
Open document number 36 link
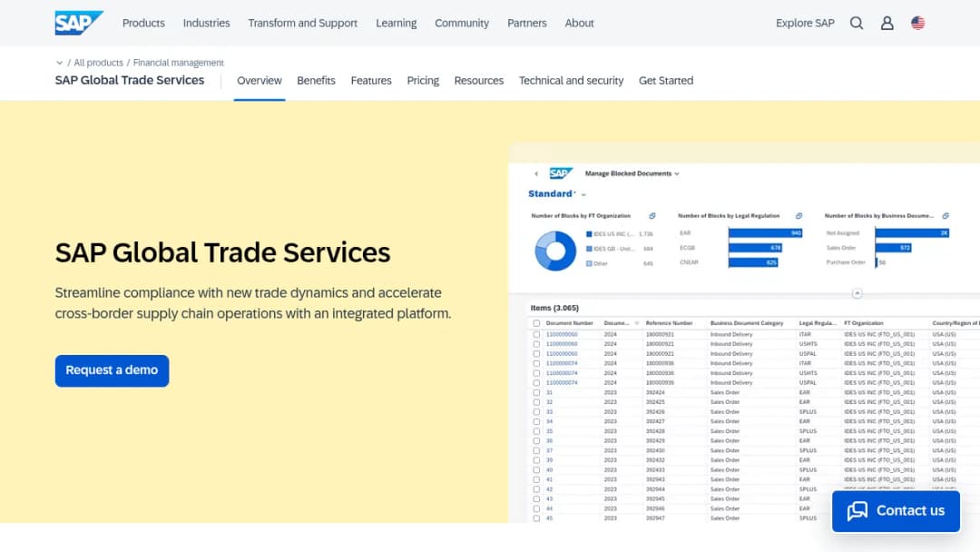point(549,440)
